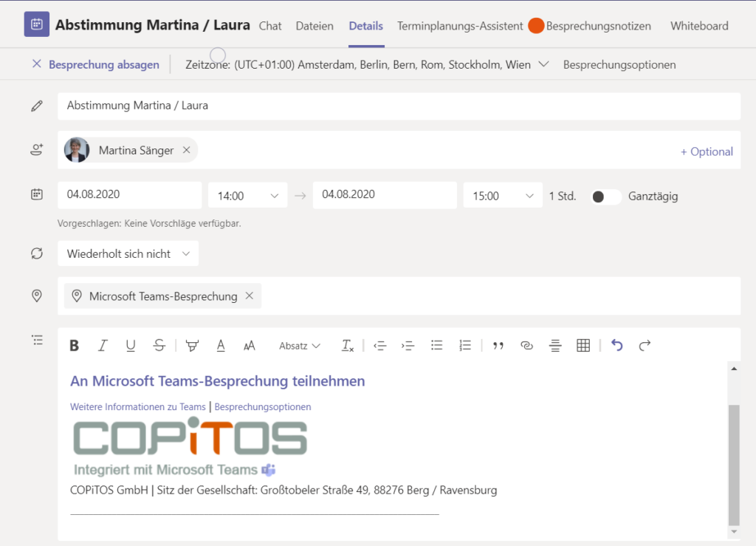Viewport: 756px width, 546px height.
Task: Open the Whiteboard tab
Action: (x=699, y=26)
